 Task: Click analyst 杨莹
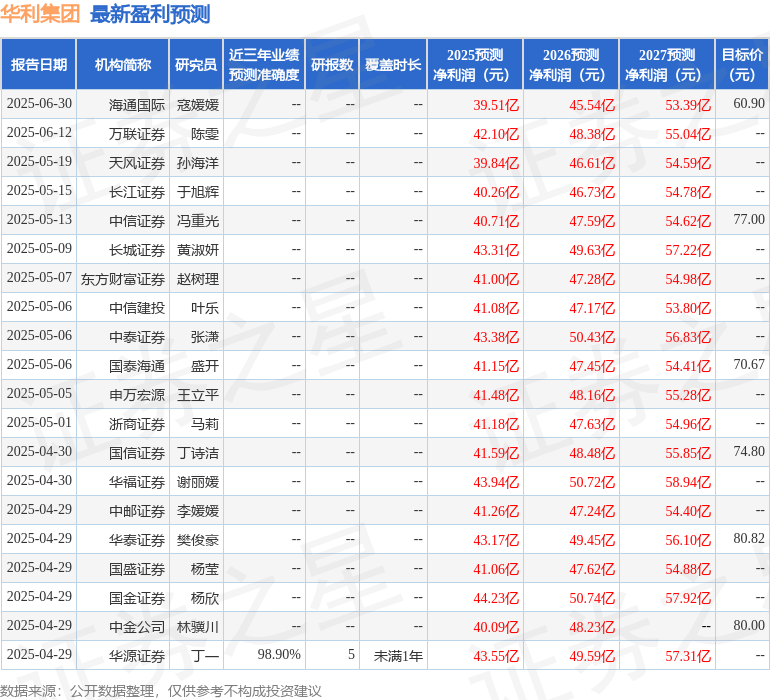tap(205, 569)
